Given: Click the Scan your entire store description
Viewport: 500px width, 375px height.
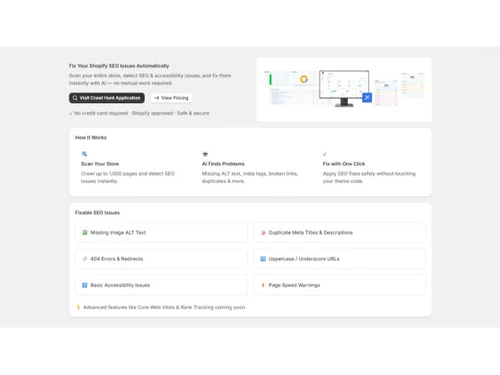Looking at the screenshot, I should (150, 79).
